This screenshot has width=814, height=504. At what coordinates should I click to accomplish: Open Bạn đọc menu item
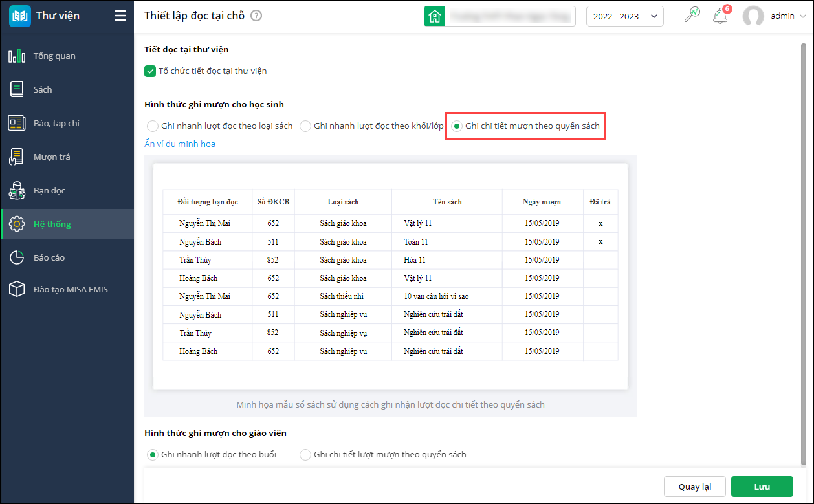[67, 190]
